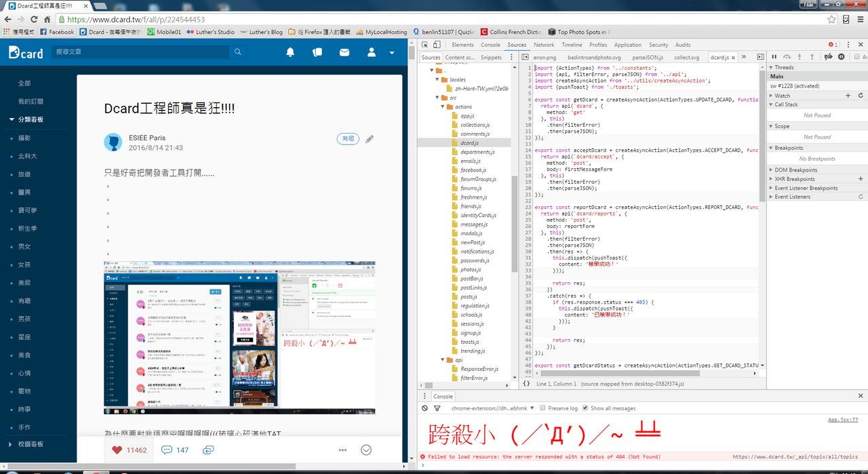Screen dimensions: 868x474
Task: Click the console filter funnel icon
Action: 437,408
